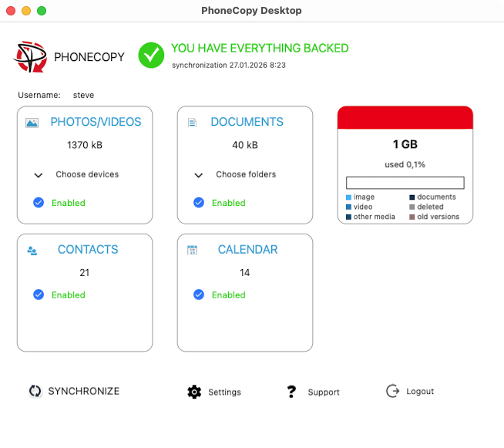
Task: Open the DOCUMENTS heading link
Action: [x=247, y=122]
